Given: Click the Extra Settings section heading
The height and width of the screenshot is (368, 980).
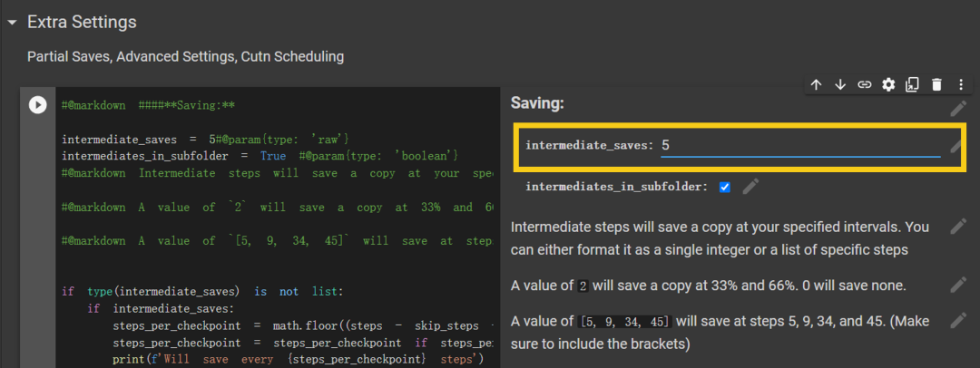Looking at the screenshot, I should (82, 22).
